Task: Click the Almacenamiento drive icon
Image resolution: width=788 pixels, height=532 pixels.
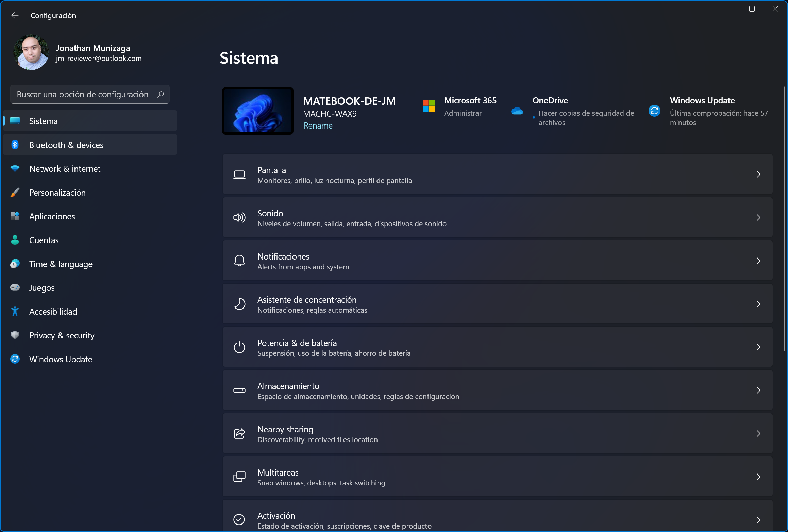Action: click(x=239, y=390)
